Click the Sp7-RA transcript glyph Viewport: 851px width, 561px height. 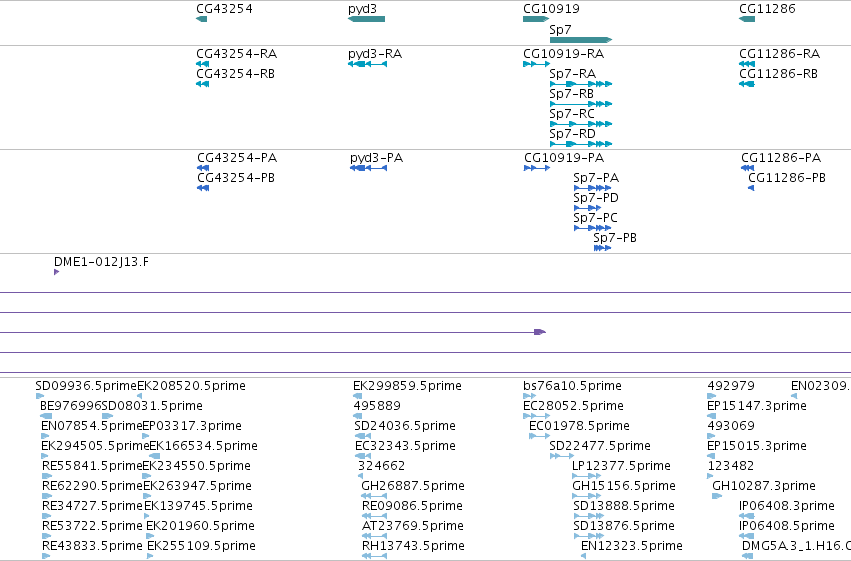point(581,84)
